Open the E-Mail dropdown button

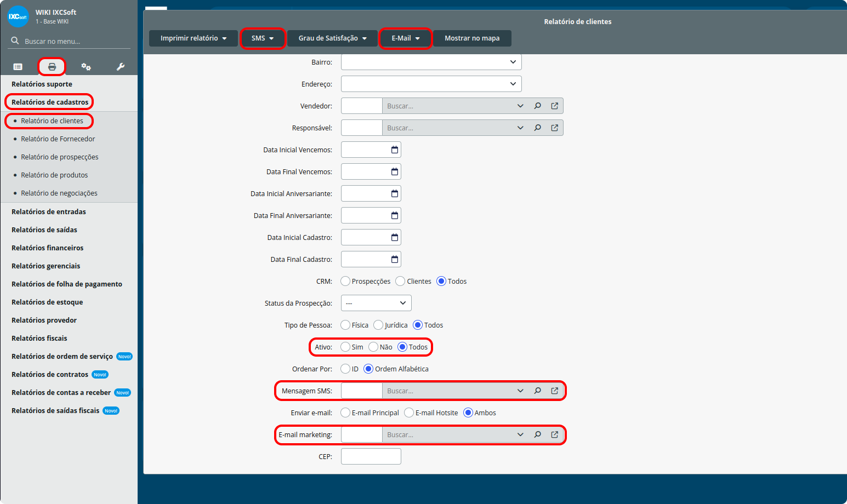tap(405, 38)
